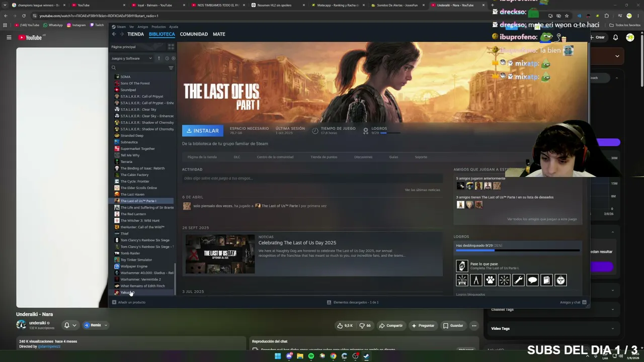This screenshot has height=362, width=644.
Task: Switch to the TIENDA tab
Action: point(135,34)
